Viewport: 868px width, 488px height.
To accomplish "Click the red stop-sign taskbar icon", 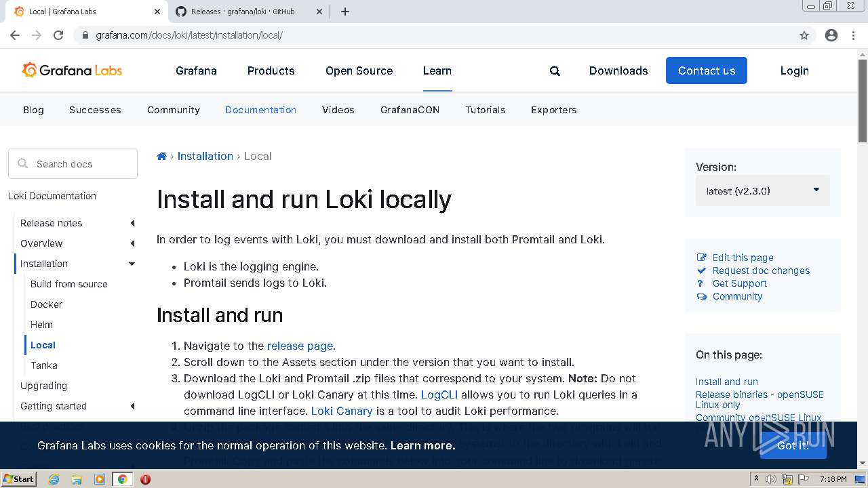I will [x=145, y=479].
